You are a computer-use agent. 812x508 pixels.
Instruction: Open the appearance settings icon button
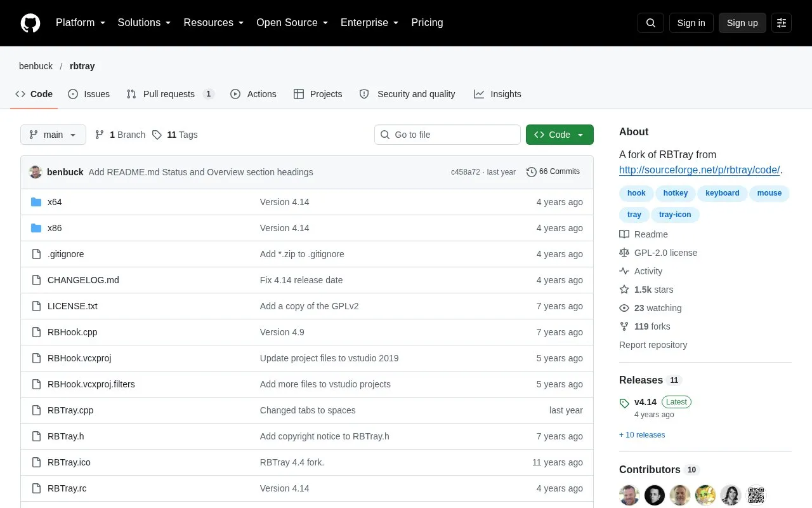pos(782,23)
